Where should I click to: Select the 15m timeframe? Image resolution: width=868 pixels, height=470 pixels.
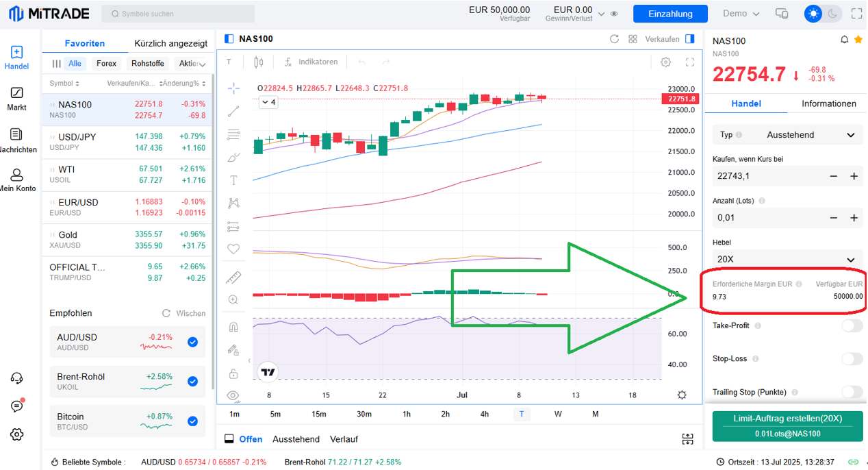point(318,414)
